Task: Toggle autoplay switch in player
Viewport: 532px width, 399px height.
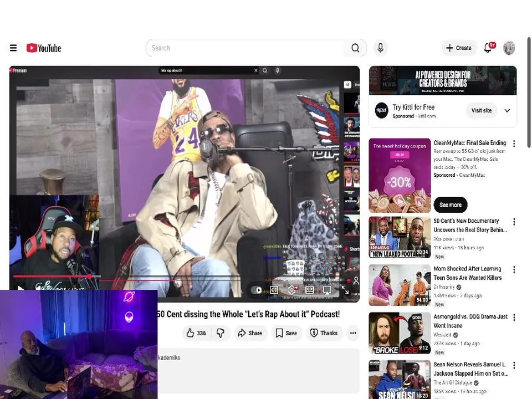Action: (x=256, y=290)
